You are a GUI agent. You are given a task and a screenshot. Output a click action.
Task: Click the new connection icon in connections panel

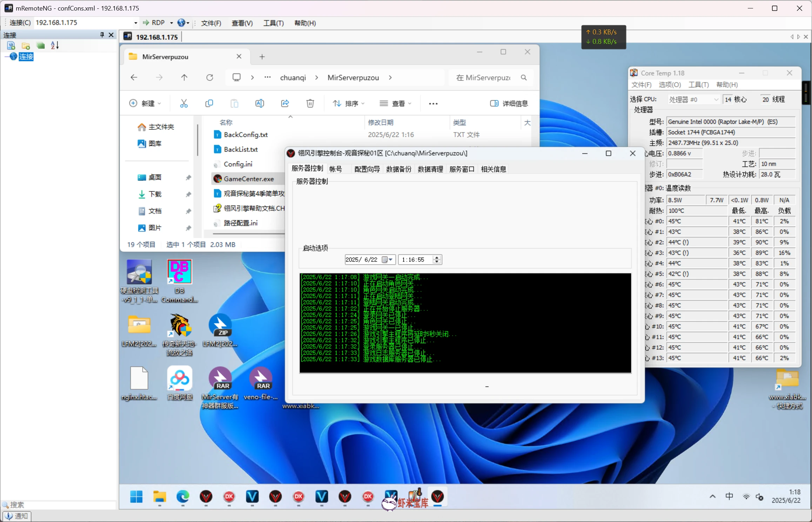click(x=11, y=46)
